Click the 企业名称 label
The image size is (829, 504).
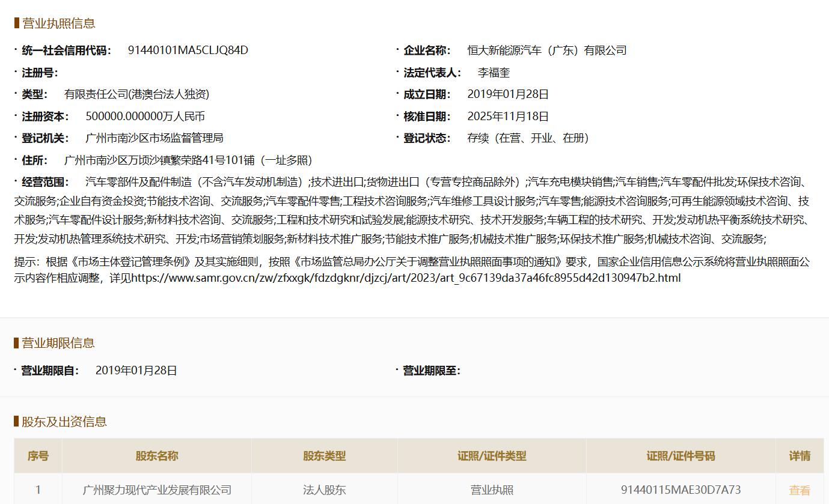coord(427,50)
